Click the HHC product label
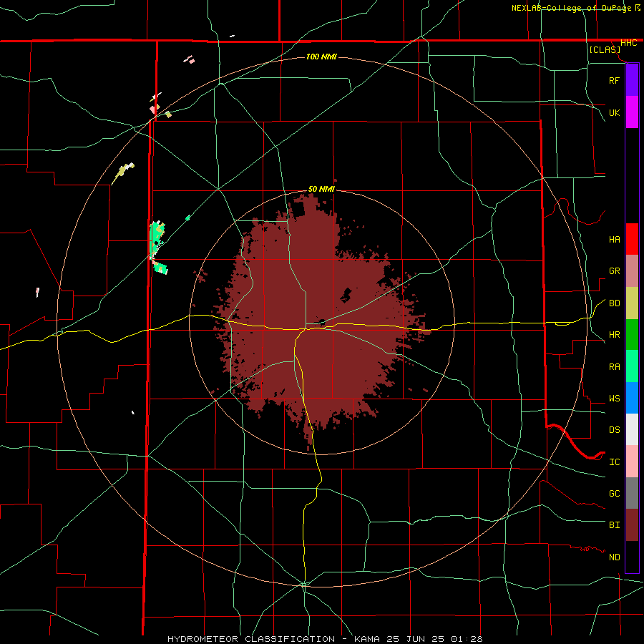The height and width of the screenshot is (644, 644). coord(628,43)
